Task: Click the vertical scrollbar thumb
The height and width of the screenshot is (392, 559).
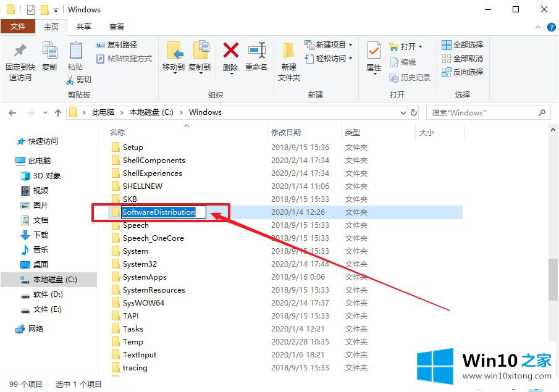Action: coord(553,280)
